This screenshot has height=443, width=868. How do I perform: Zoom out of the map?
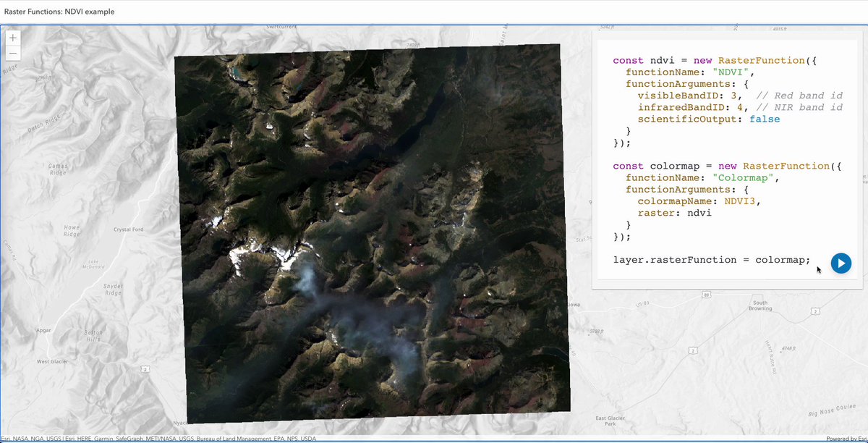point(13,54)
